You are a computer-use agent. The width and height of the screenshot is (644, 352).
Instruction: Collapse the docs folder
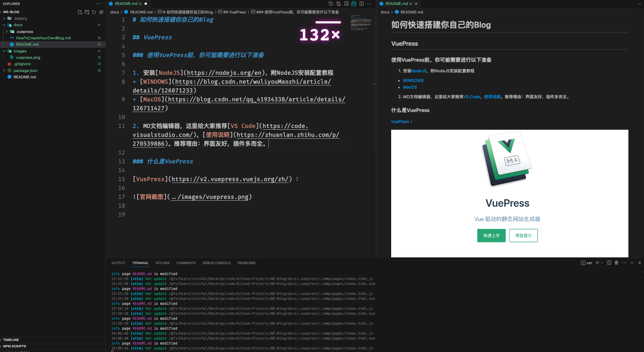pyautogui.click(x=4, y=25)
